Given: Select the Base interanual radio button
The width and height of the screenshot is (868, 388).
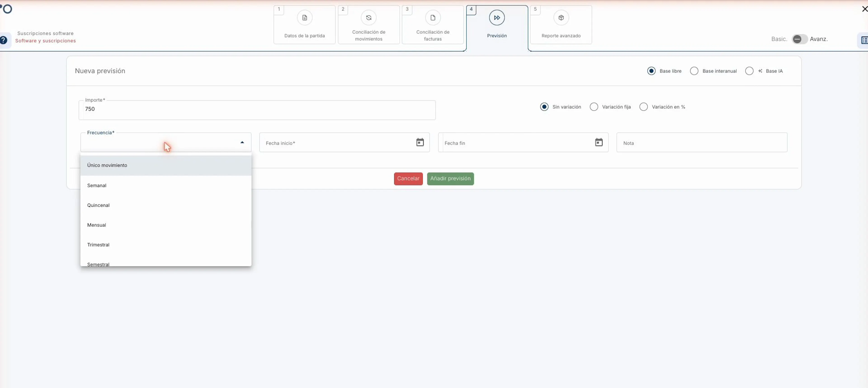Looking at the screenshot, I should coord(694,71).
